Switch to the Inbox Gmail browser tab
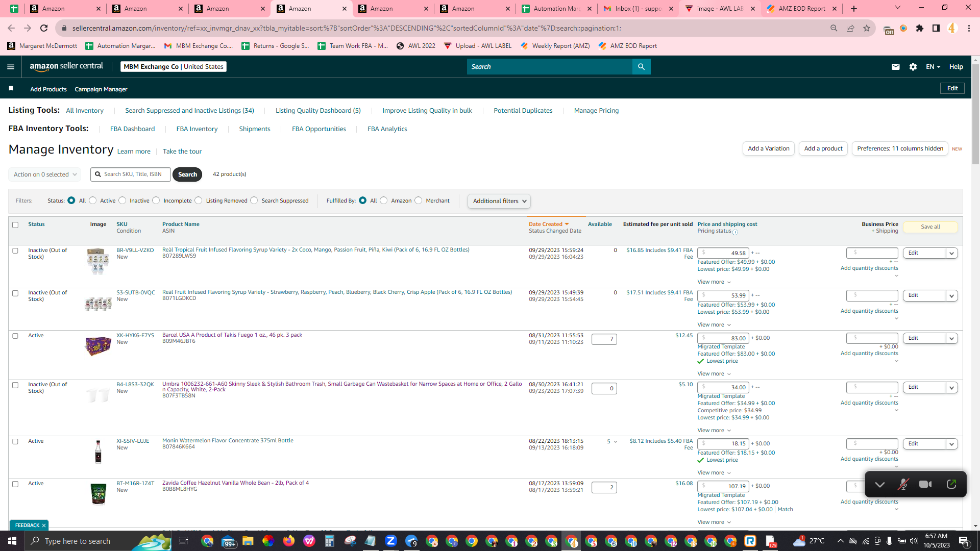Image resolution: width=980 pixels, height=551 pixels. click(x=639, y=9)
